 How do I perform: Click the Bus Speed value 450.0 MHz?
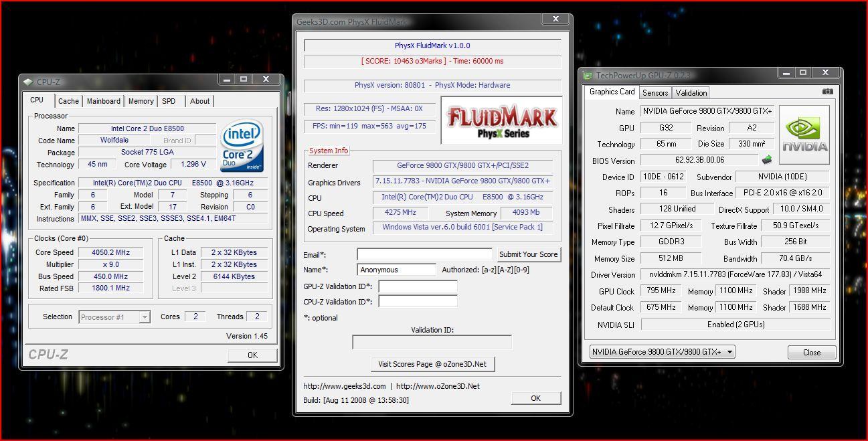click(x=112, y=276)
